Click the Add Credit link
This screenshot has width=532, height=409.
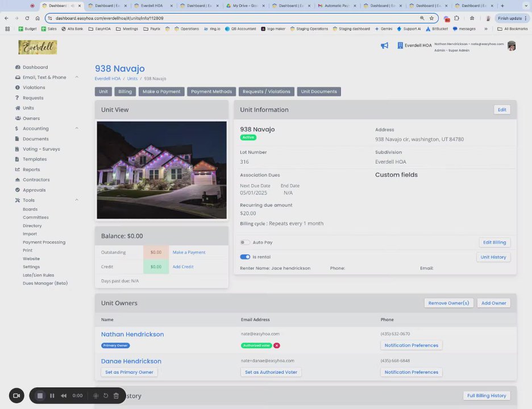click(x=183, y=267)
